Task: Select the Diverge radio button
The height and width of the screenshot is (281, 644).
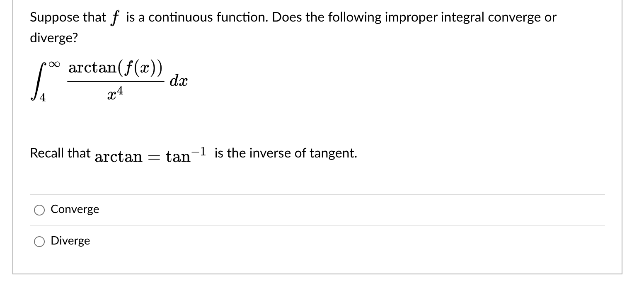Action: point(39,241)
